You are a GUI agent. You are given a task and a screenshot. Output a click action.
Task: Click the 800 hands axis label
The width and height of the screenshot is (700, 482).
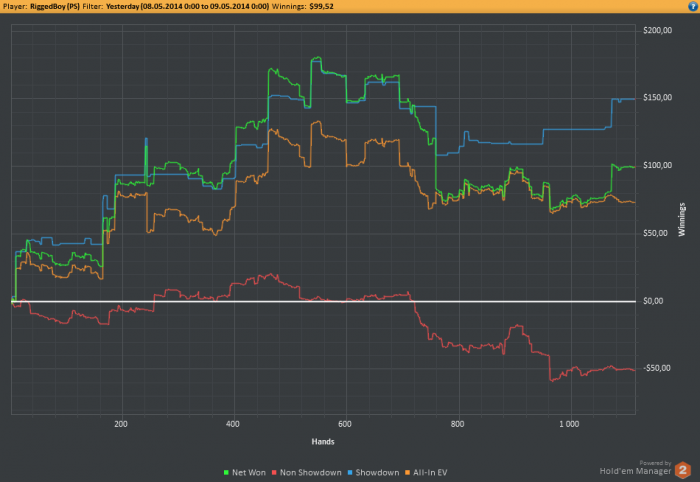pos(457,424)
